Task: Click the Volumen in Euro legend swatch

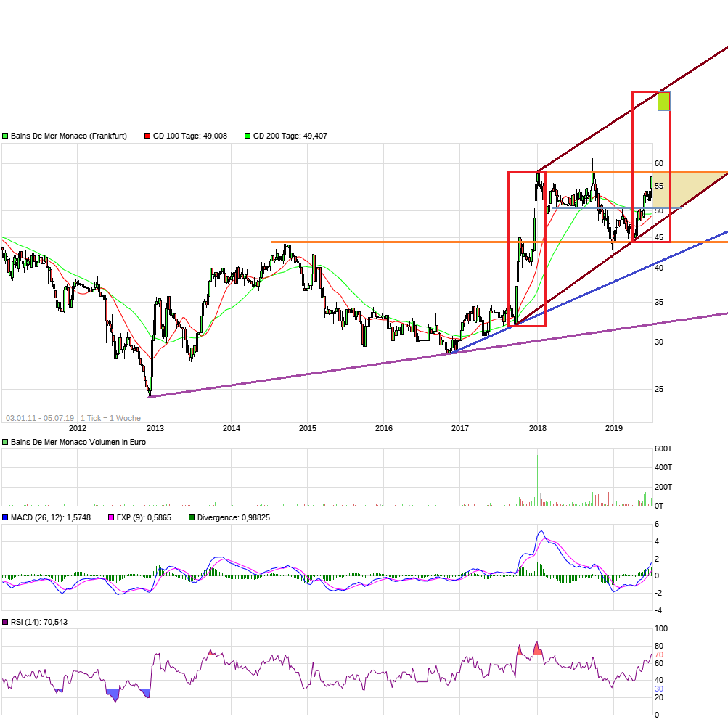Action: pos(5,443)
